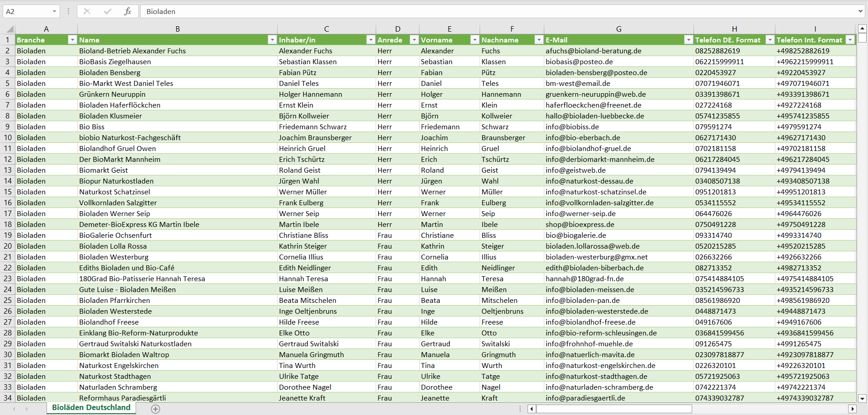
Task: Click the Cancel X icon in formula bar
Action: click(x=87, y=11)
